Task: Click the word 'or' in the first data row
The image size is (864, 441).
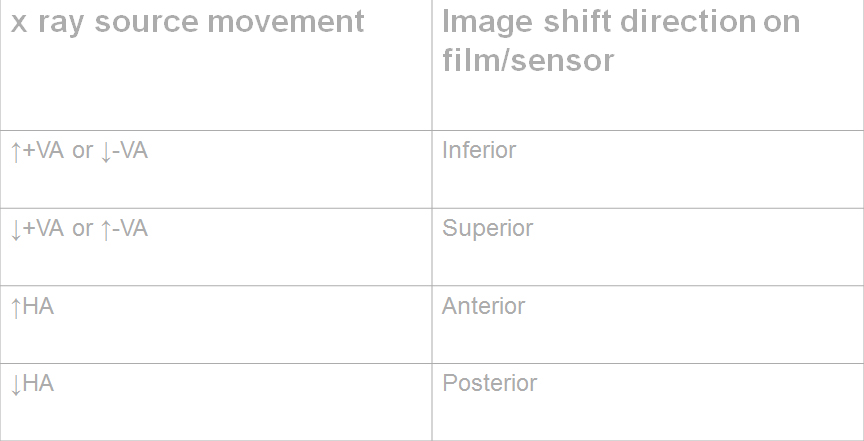Action: pos(83,151)
